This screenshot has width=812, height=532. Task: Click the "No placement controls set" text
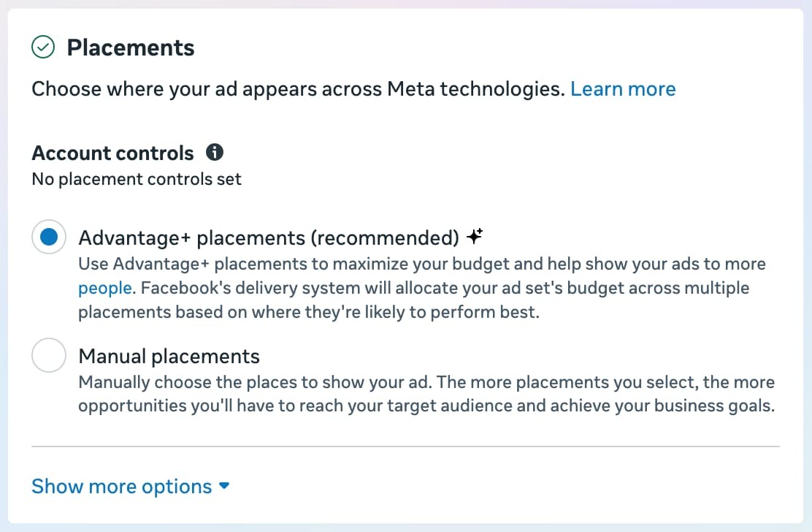click(x=137, y=178)
